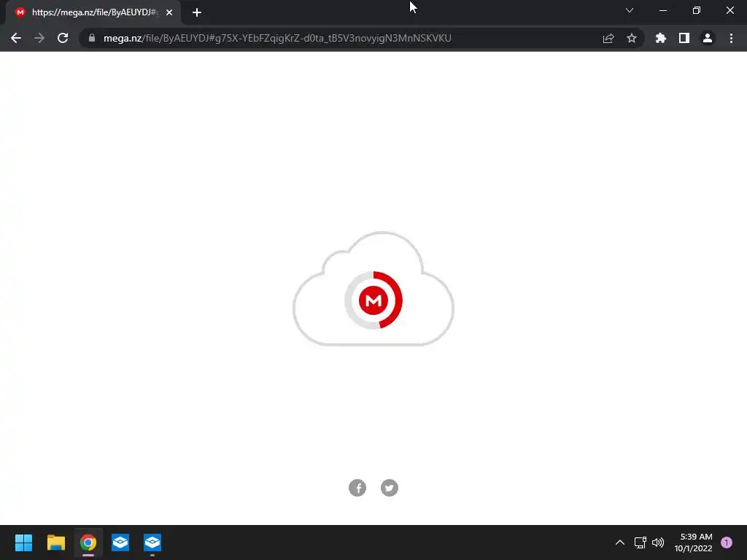
Task: Bookmark this tab with the star icon
Action: point(632,38)
